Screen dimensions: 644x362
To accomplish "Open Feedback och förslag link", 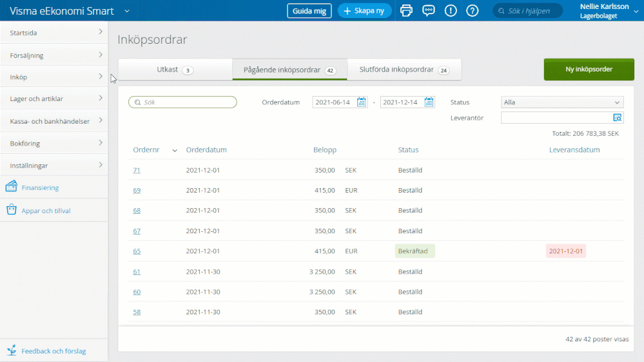I will (x=53, y=351).
